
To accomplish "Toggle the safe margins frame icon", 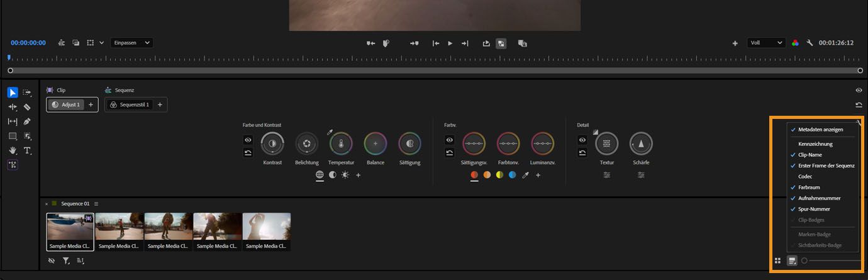I will tap(91, 43).
